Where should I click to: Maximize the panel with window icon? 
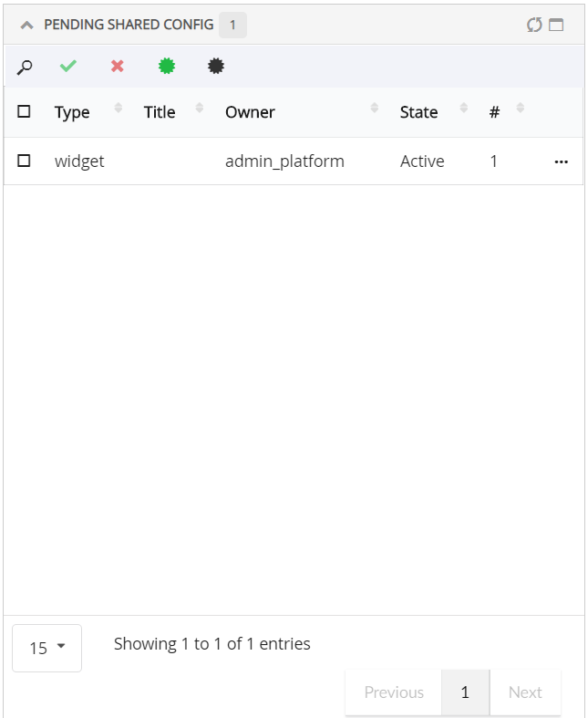[556, 25]
